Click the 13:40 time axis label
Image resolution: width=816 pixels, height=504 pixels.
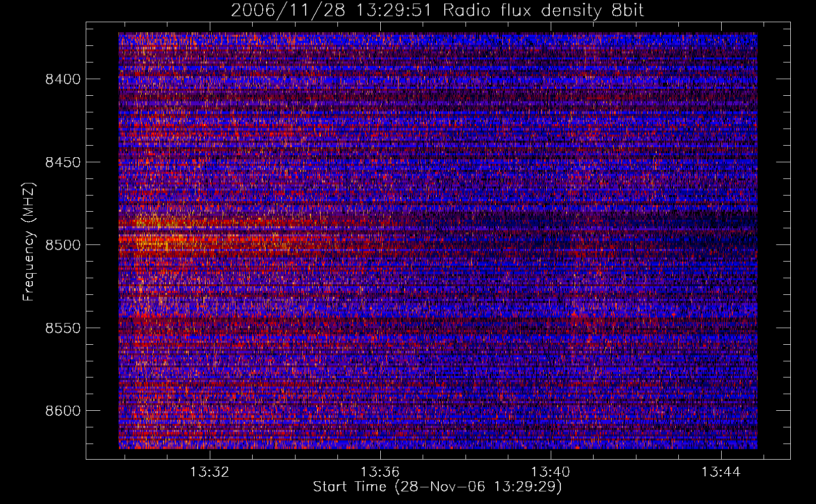click(x=550, y=472)
